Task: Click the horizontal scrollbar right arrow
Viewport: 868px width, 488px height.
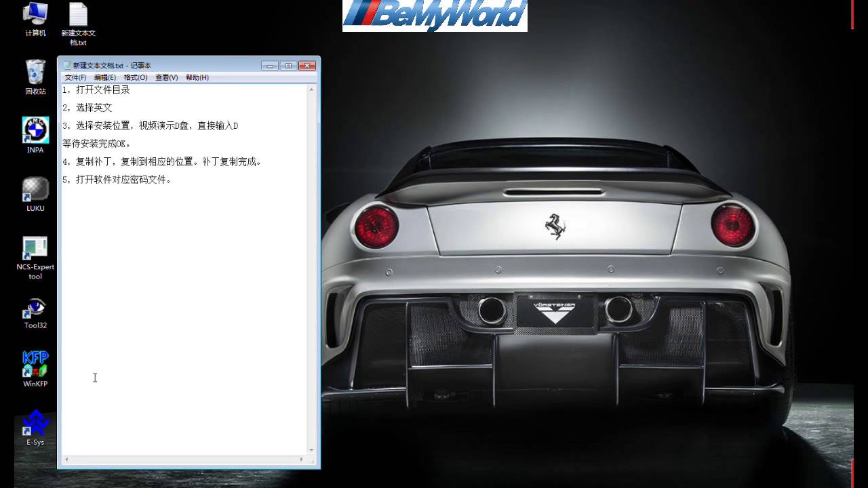Action: coord(303,460)
